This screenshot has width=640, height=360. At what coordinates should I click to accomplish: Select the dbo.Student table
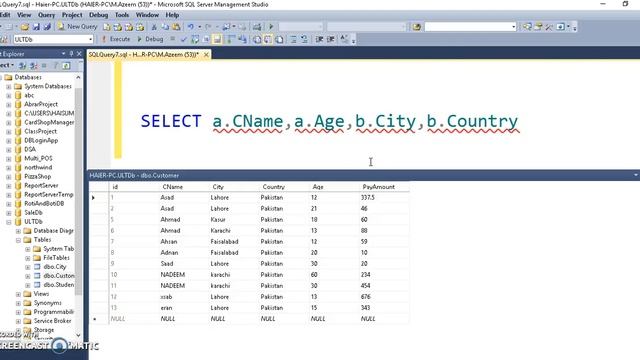[58, 285]
